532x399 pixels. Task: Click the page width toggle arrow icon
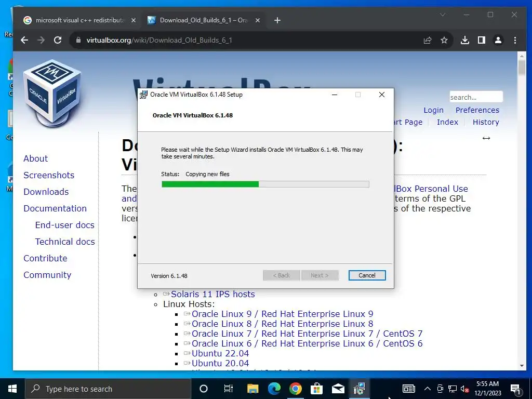click(486, 138)
